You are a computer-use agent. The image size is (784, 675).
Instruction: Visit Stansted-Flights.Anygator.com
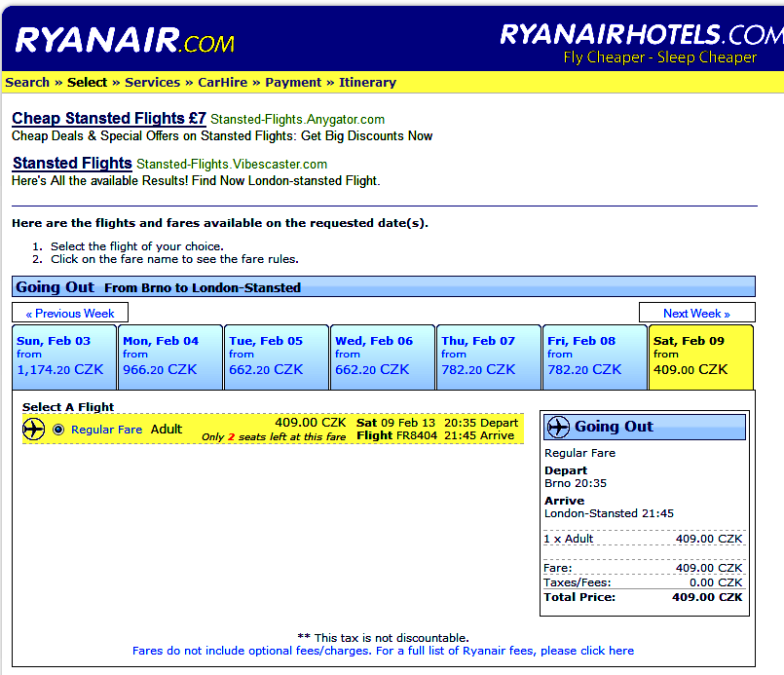297,120
